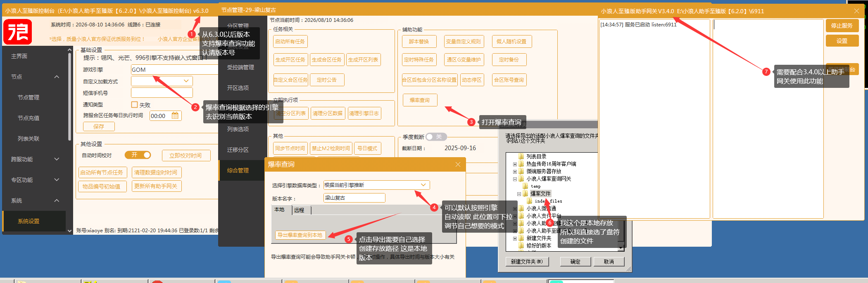868x283 pixels.
Task: Click 启动所有任务 button
Action: point(290,42)
